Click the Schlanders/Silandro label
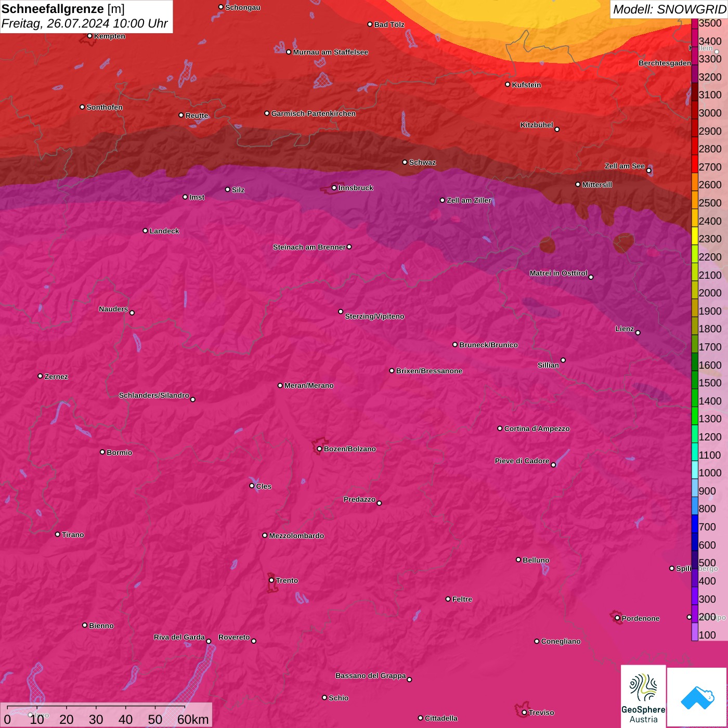The height and width of the screenshot is (728, 728). click(154, 395)
